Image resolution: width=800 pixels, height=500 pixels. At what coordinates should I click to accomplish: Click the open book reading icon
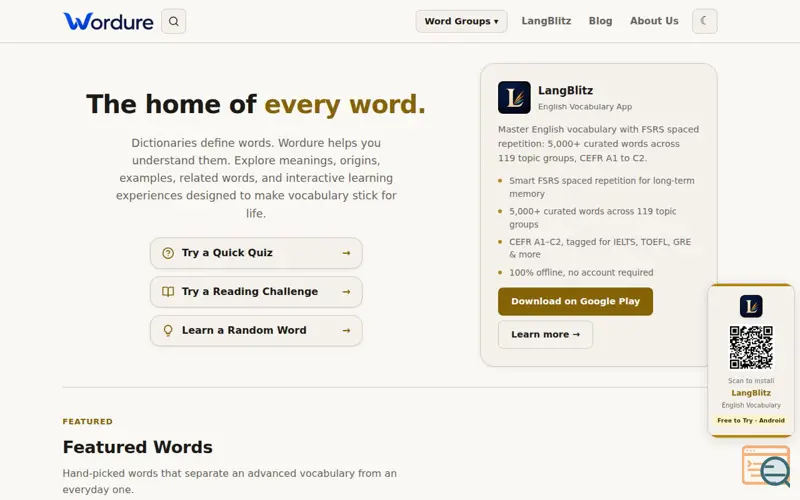pos(168,292)
